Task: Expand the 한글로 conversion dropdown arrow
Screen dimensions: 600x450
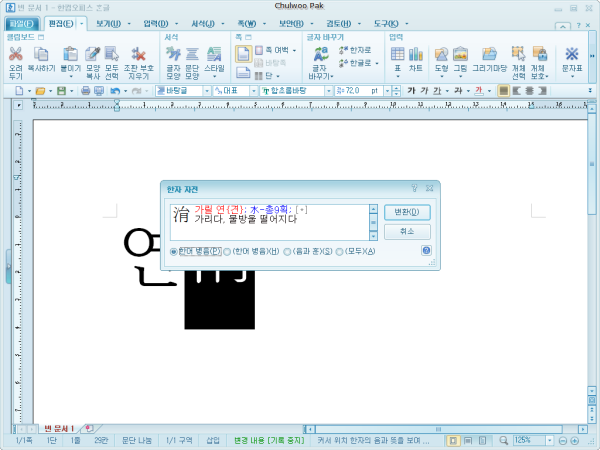Action: tap(377, 63)
